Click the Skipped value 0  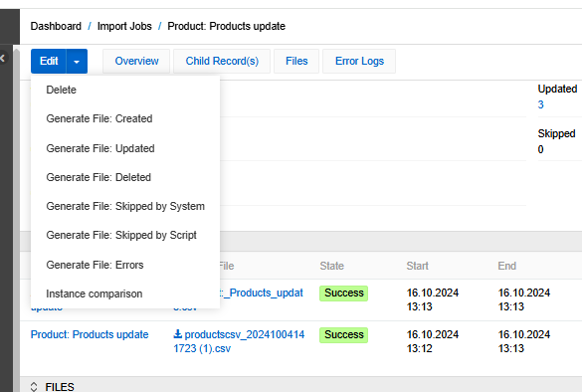541,149
